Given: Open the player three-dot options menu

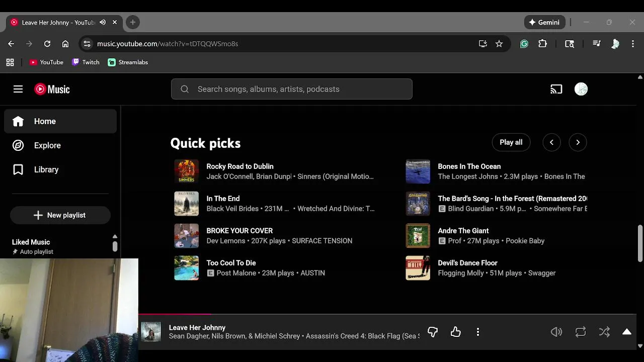Looking at the screenshot, I should point(478,332).
